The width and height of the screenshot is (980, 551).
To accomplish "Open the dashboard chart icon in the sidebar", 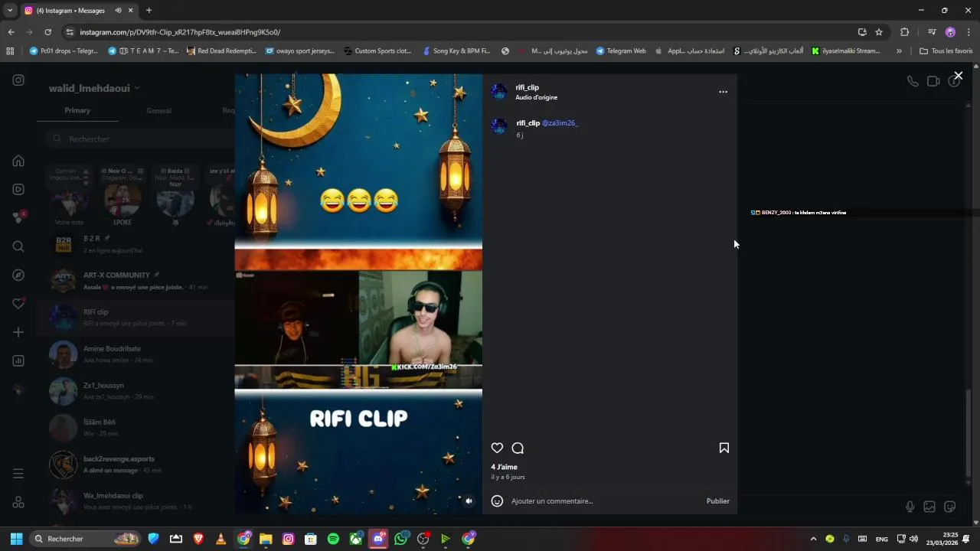I will tap(18, 360).
